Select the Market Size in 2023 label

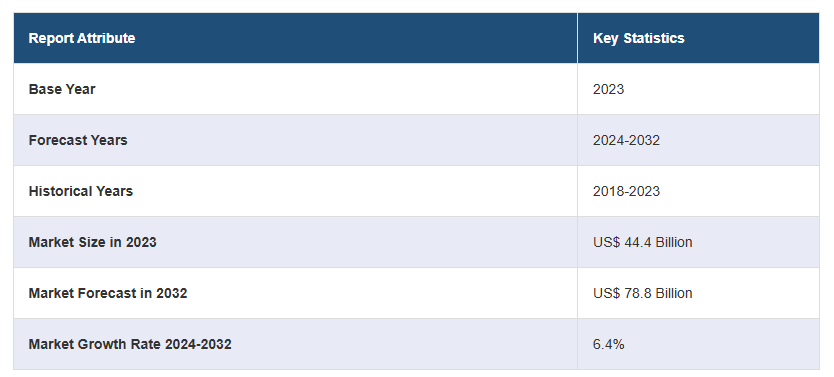click(x=93, y=242)
